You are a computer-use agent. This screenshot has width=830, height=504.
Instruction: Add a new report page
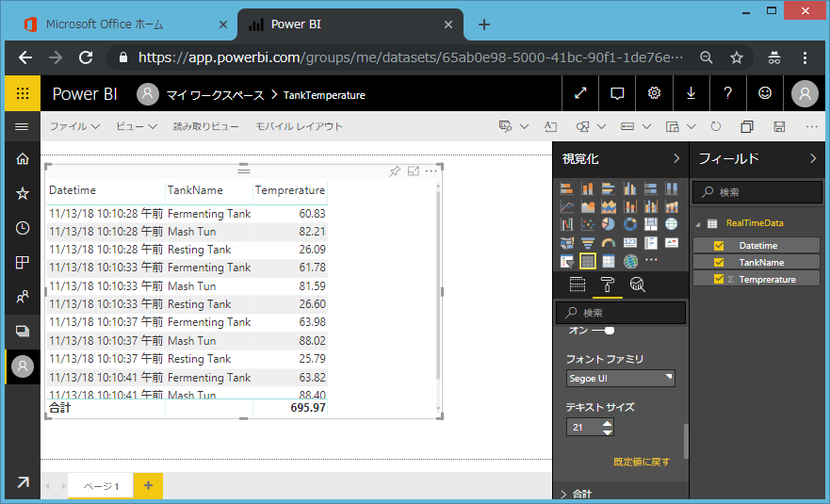148,485
